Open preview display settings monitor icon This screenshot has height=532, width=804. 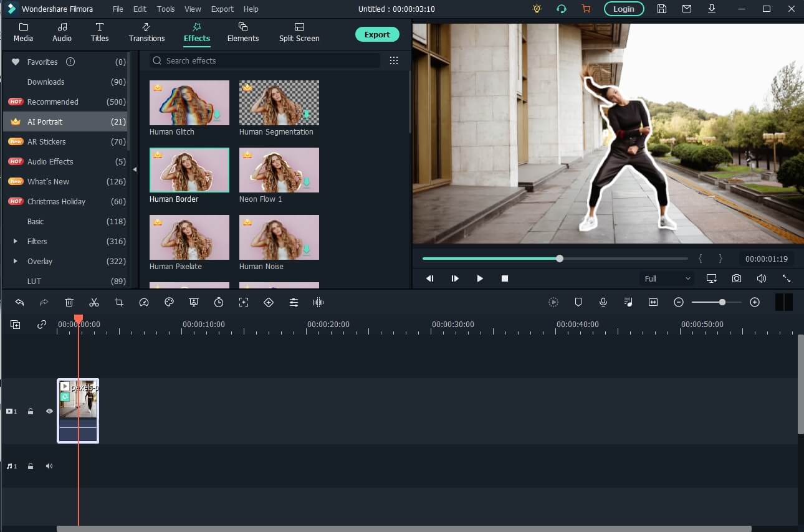(712, 278)
